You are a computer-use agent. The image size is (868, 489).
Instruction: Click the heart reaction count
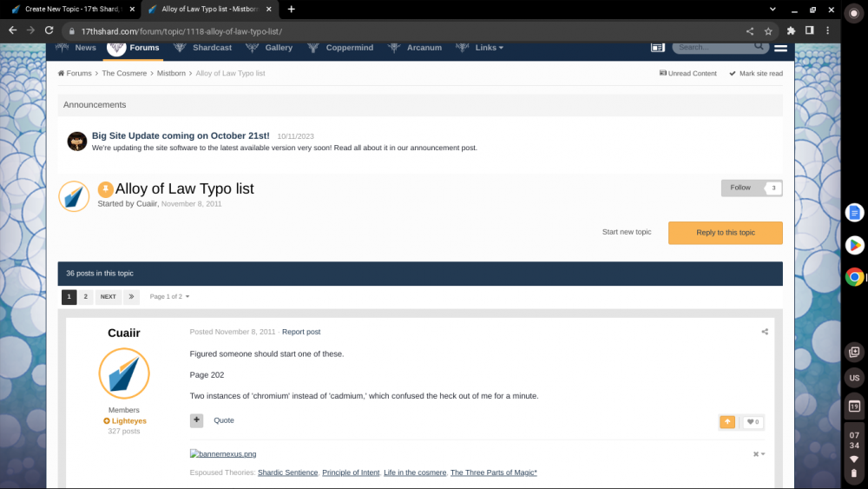tap(753, 422)
